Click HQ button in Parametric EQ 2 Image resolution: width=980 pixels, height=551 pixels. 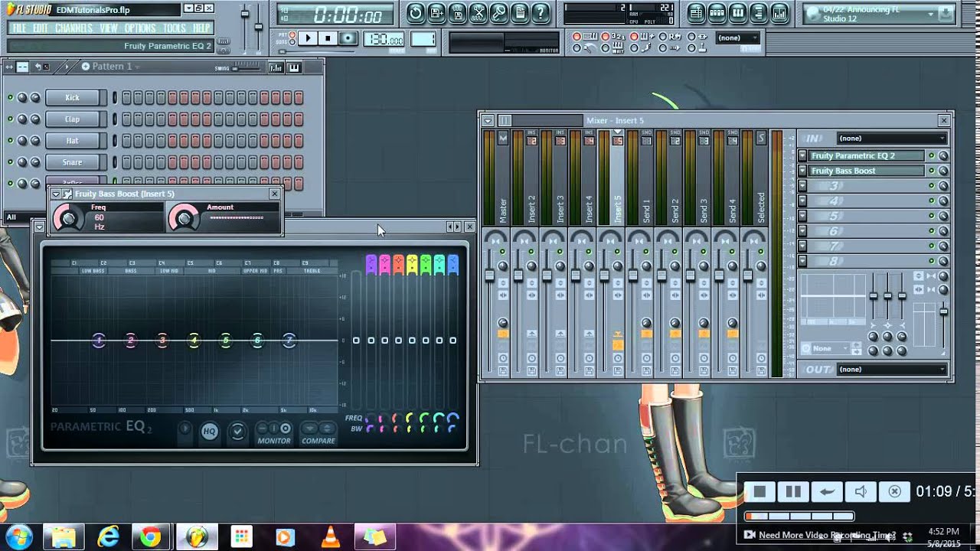coord(209,432)
